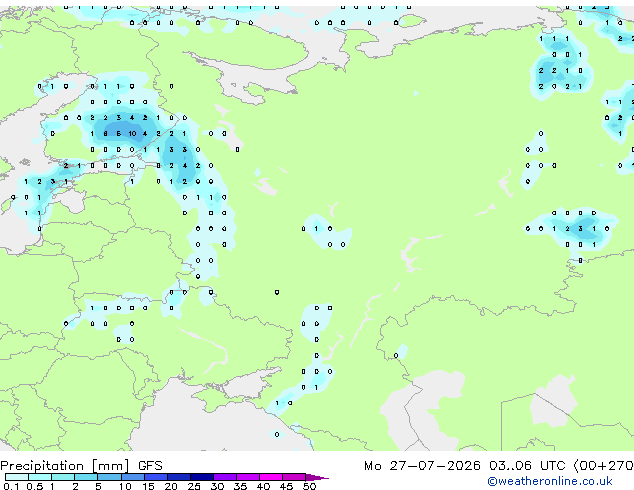This screenshot has height=490, width=634.
Task: Select the 30–35 mm purple swatch
Action: coord(224,477)
